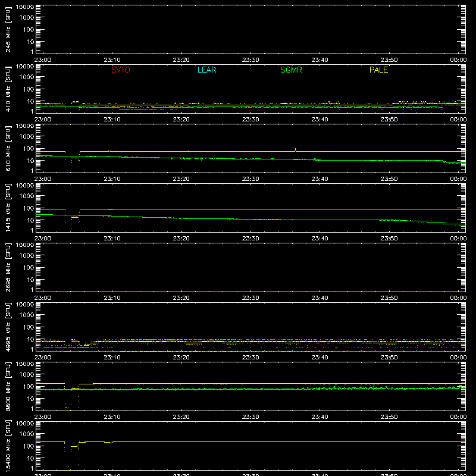Click 23:20 label below the 2695 MHz panel
The image size is (476, 476).
(181, 298)
